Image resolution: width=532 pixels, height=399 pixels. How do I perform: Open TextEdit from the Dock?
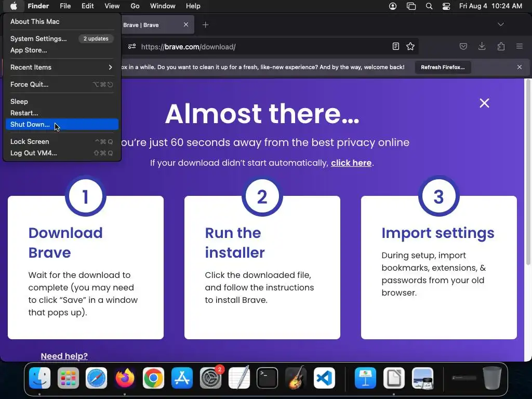[x=239, y=378]
